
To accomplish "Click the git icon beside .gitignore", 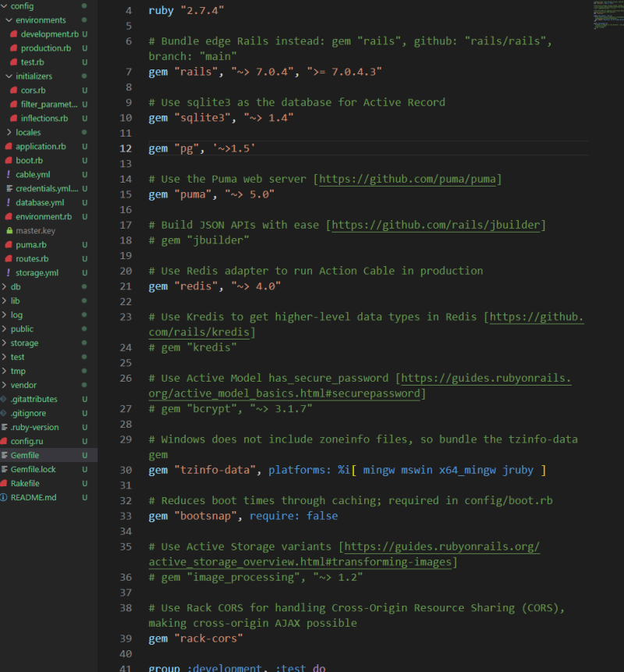I will [x=3, y=413].
